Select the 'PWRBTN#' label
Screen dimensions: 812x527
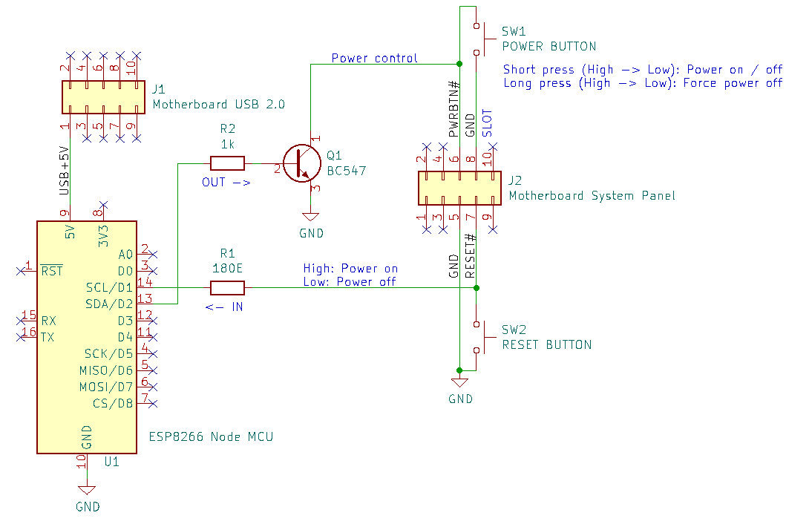(454, 108)
